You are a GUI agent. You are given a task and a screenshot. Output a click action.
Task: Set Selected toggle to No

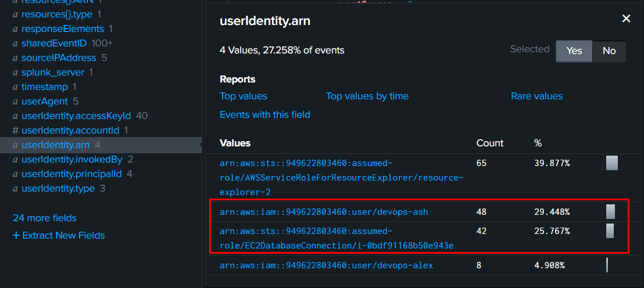click(x=609, y=51)
